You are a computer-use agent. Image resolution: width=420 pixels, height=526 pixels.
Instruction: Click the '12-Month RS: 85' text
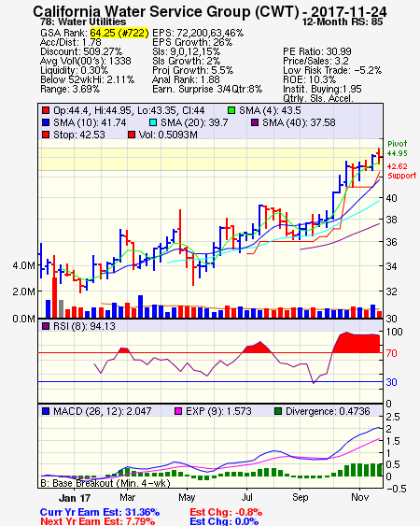[x=343, y=21]
